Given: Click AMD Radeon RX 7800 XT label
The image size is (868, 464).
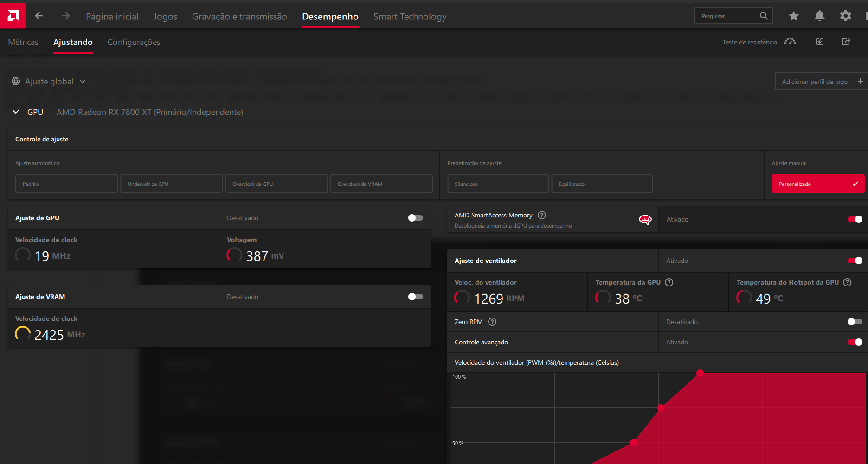Looking at the screenshot, I should pos(150,112).
